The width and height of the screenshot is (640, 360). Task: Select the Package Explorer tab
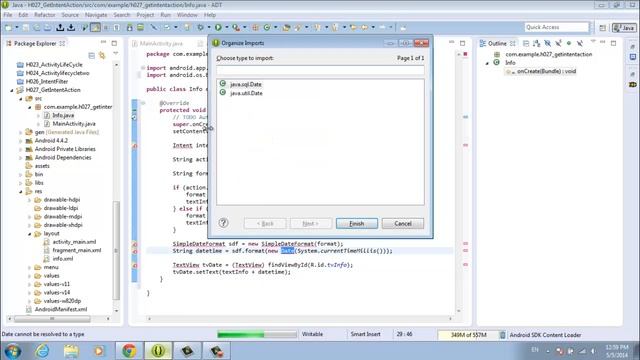click(x=35, y=43)
